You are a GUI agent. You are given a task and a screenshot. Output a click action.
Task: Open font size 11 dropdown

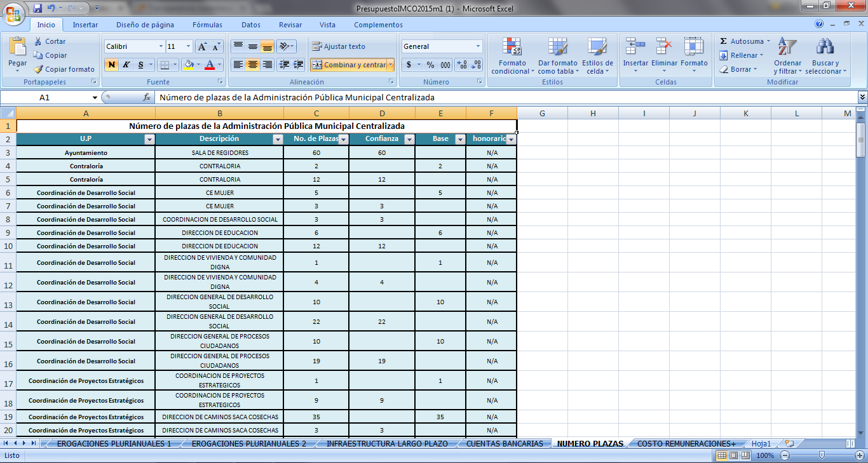tap(188, 46)
